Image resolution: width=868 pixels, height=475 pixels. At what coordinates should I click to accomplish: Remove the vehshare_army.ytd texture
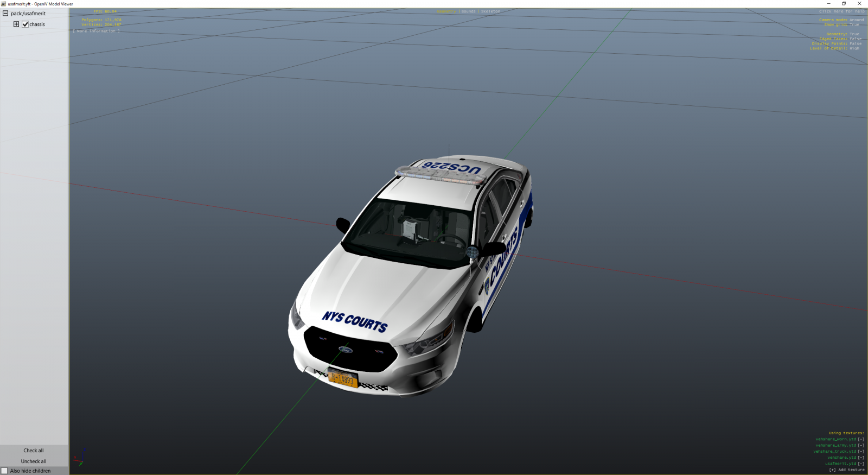click(x=861, y=445)
